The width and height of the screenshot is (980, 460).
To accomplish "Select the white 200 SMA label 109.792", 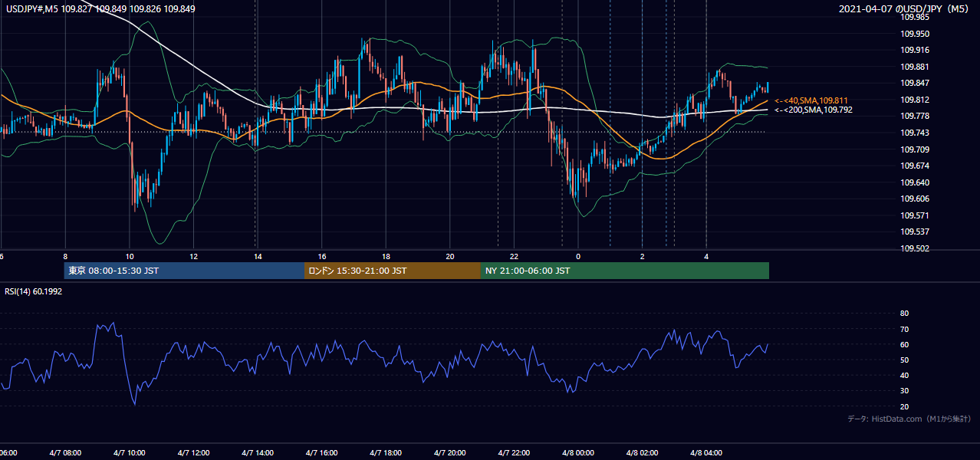I will 814,110.
